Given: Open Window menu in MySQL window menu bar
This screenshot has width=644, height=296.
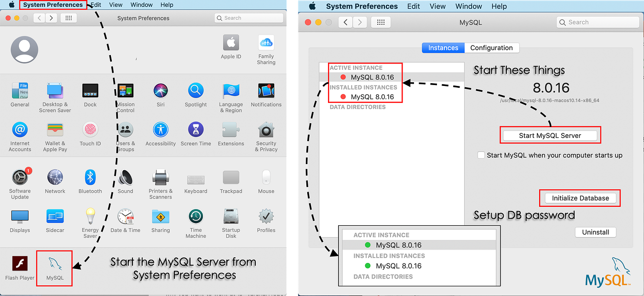Looking at the screenshot, I should point(468,6).
